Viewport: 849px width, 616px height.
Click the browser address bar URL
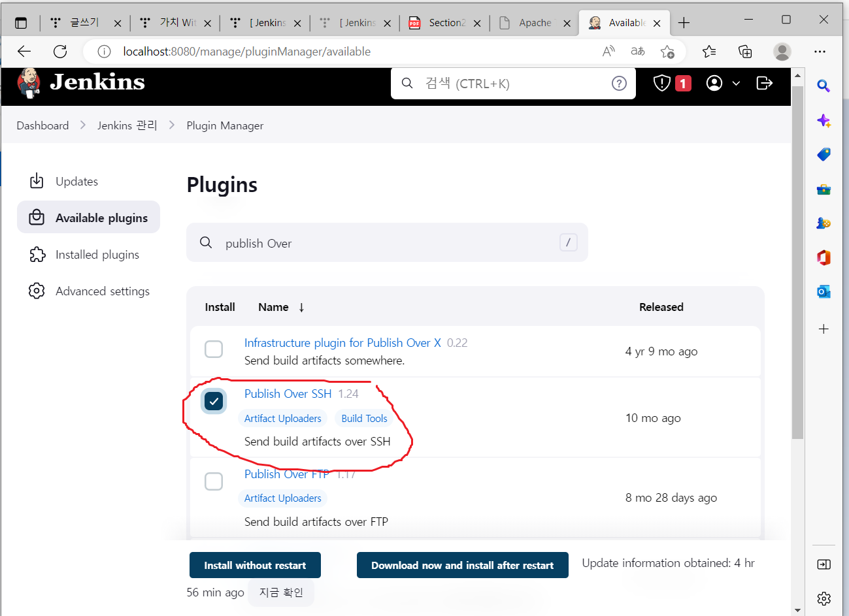247,52
